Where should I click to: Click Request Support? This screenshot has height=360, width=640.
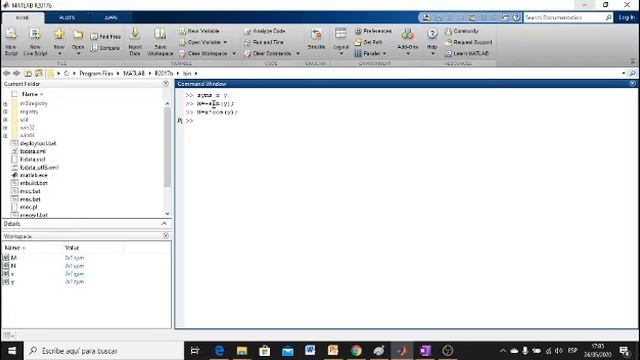pyautogui.click(x=469, y=42)
